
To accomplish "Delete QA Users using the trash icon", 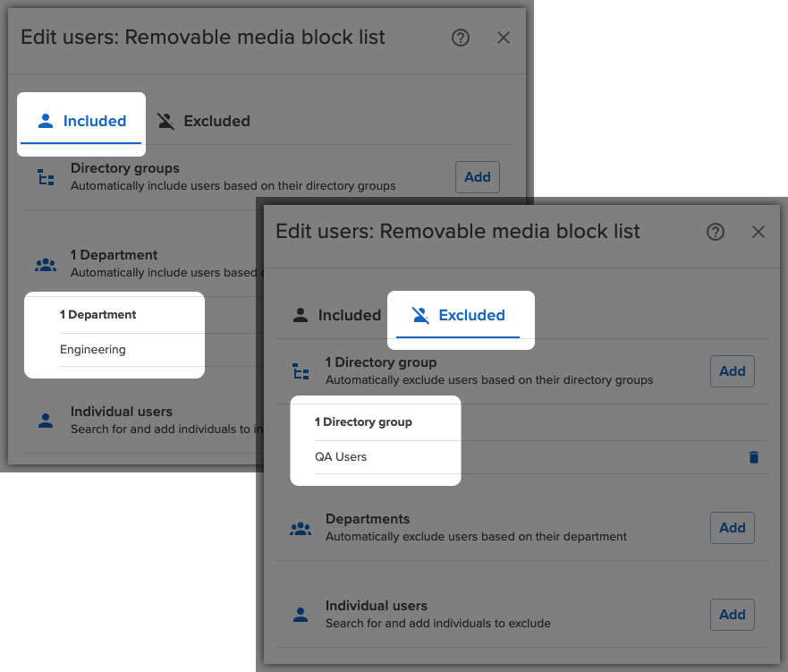I will click(x=753, y=457).
